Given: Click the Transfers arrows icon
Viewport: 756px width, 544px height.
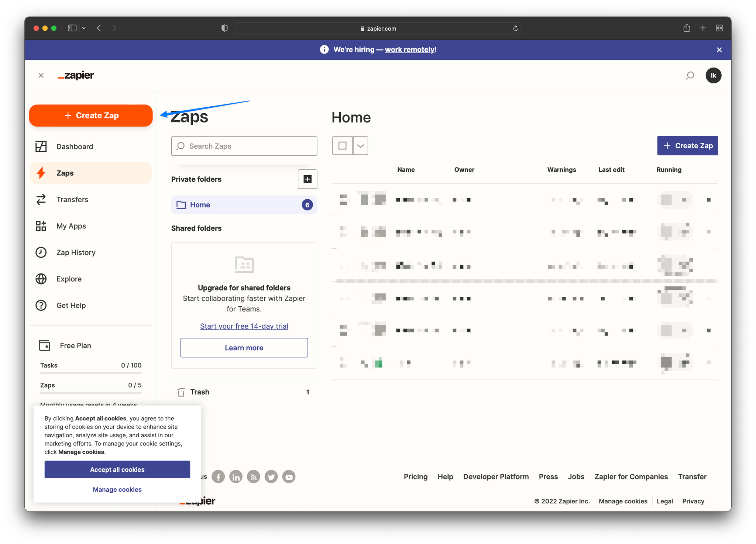Looking at the screenshot, I should pos(41,199).
